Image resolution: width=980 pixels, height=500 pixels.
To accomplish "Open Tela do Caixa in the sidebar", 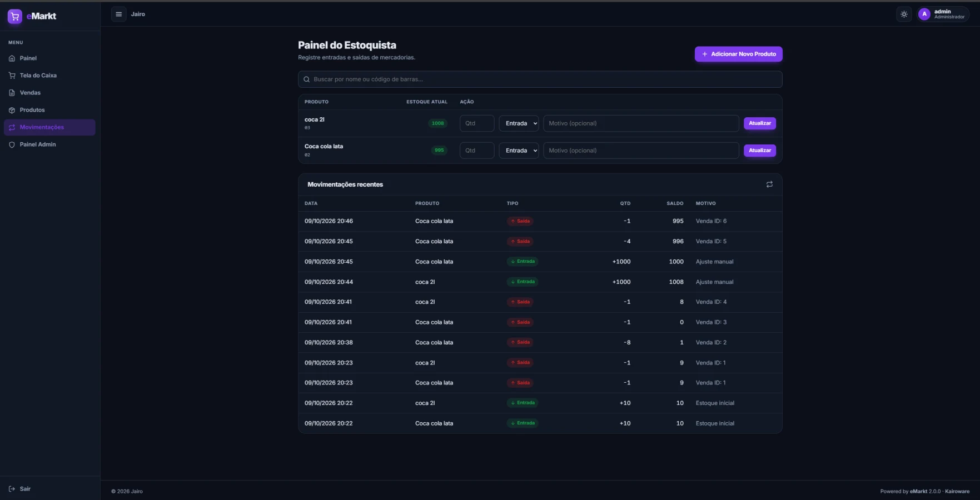I will (49, 76).
